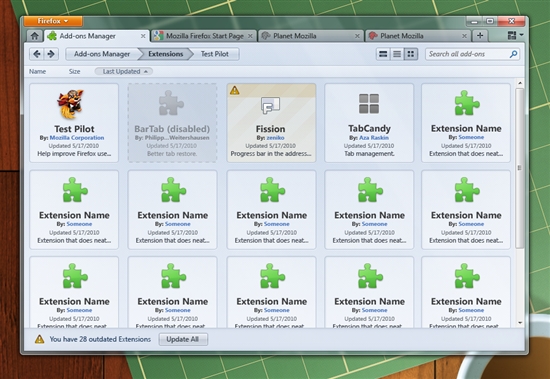550x379 pixels.
Task: Click the Home app tab icon
Action: (34, 36)
